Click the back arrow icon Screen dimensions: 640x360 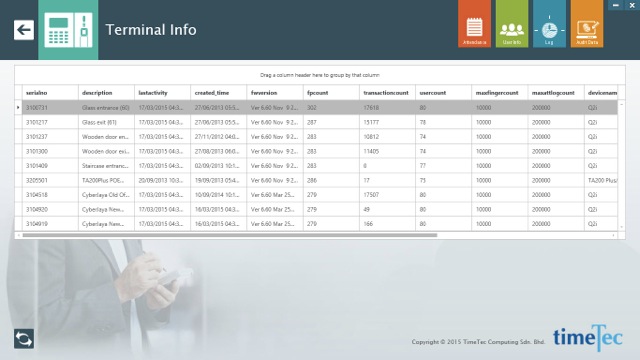tap(24, 30)
